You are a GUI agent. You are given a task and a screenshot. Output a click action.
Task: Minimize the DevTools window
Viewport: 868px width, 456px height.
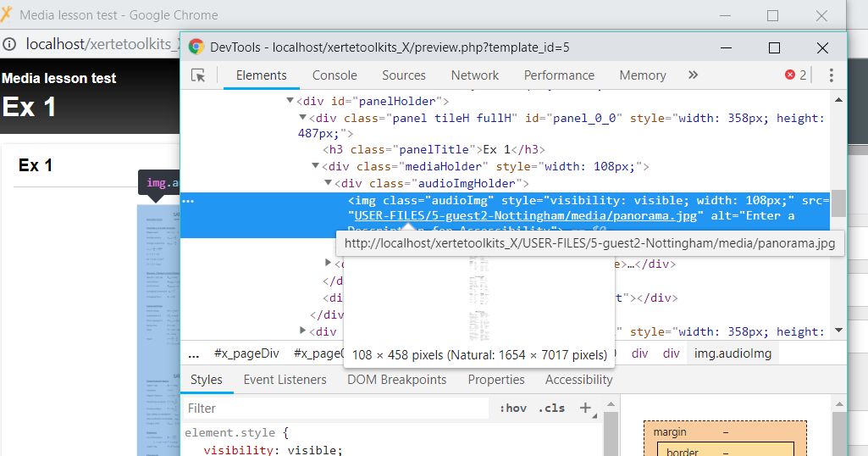(726, 47)
